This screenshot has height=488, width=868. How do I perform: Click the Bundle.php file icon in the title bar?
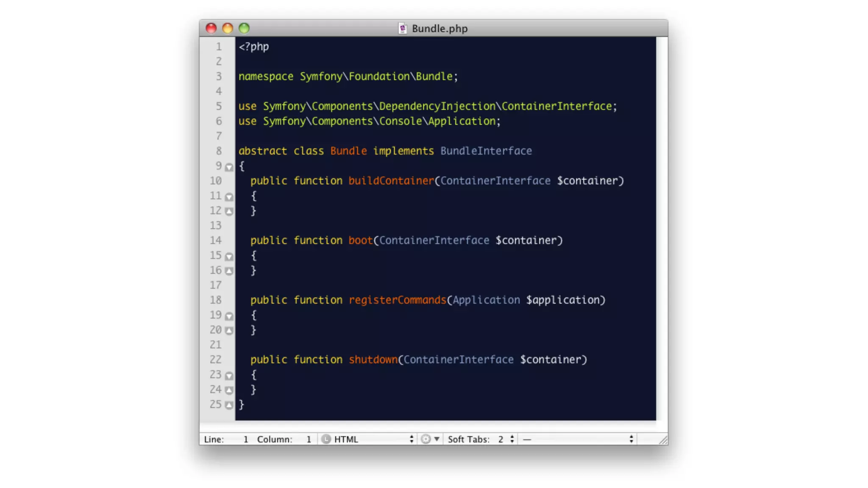click(402, 28)
